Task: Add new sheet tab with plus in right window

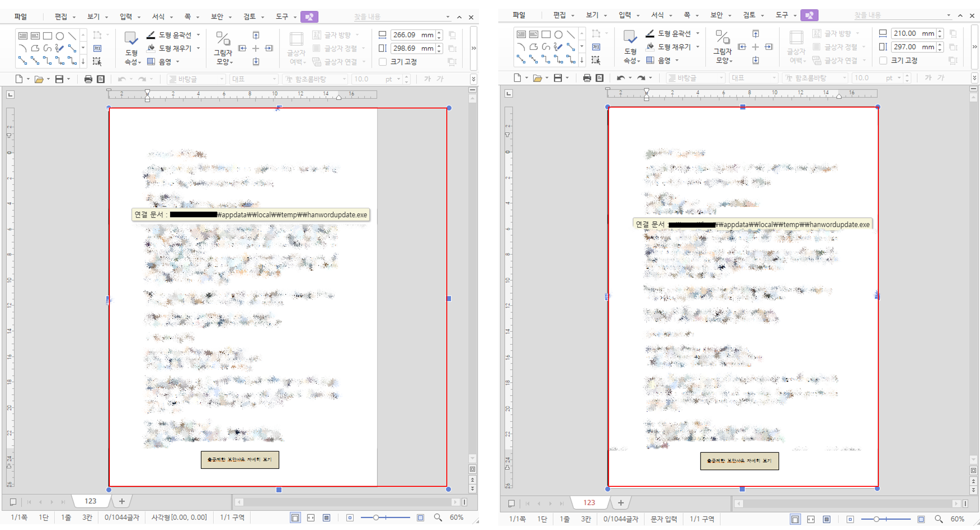Action: point(621,503)
